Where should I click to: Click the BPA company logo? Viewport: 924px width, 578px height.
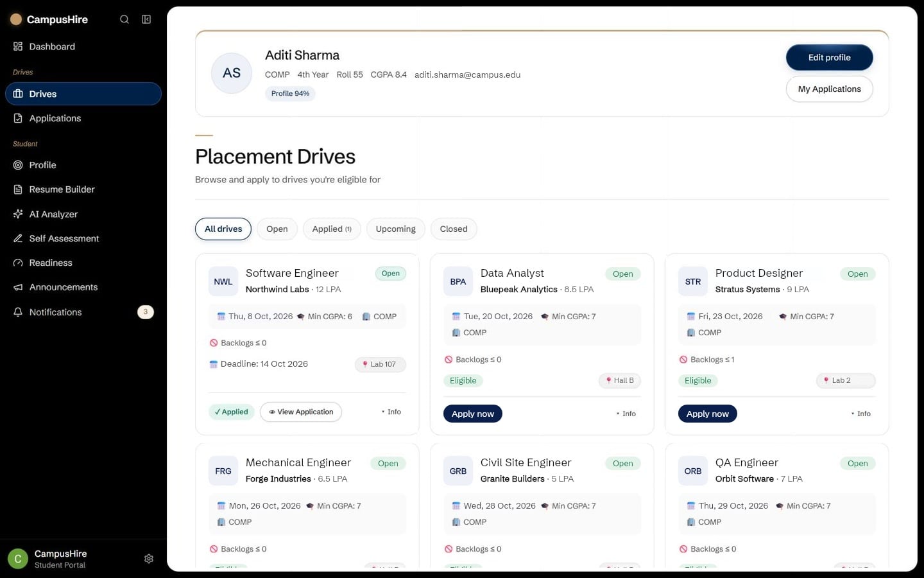[x=458, y=281]
